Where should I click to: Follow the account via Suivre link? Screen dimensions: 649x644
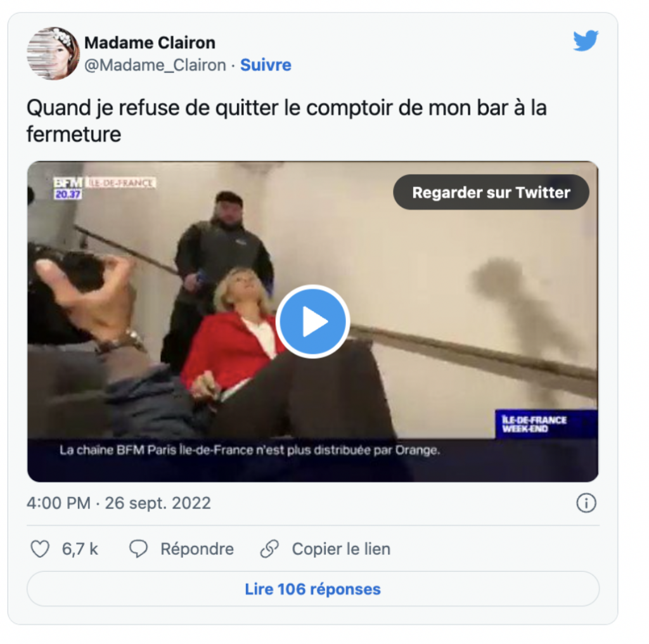[266, 65]
